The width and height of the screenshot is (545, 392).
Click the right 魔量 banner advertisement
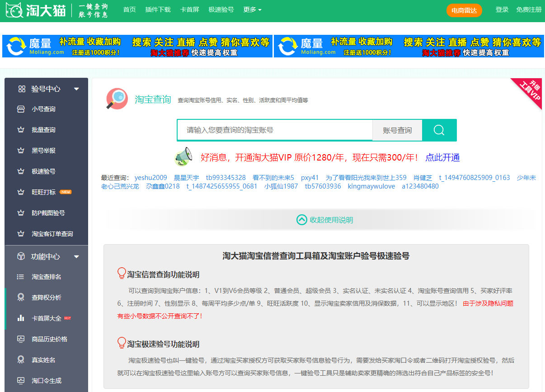pos(409,46)
